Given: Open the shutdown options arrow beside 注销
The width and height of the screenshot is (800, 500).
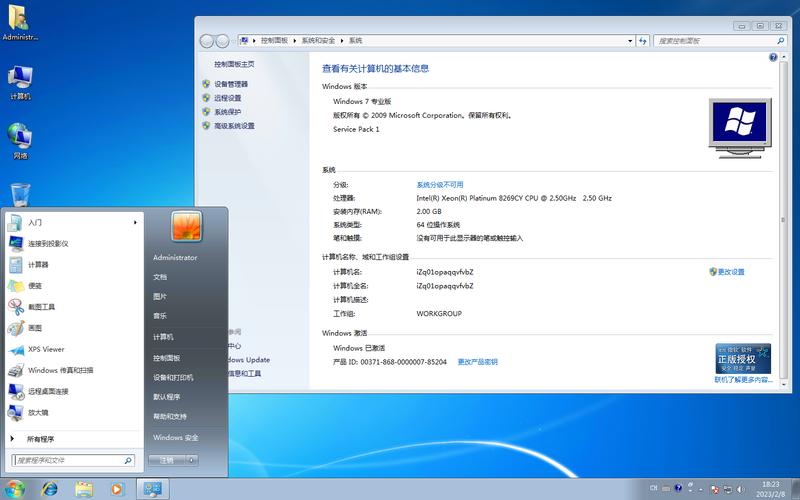Looking at the screenshot, I should pyautogui.click(x=192, y=460).
